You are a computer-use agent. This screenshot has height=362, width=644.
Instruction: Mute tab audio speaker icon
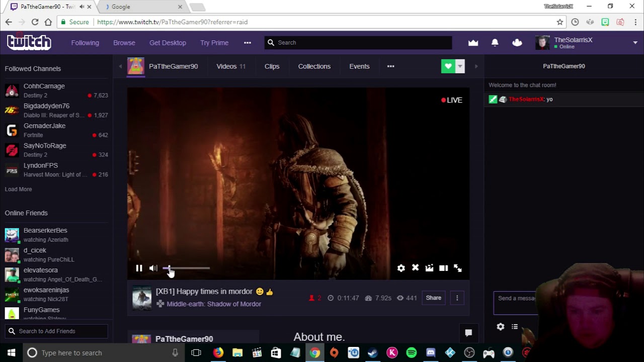click(82, 7)
